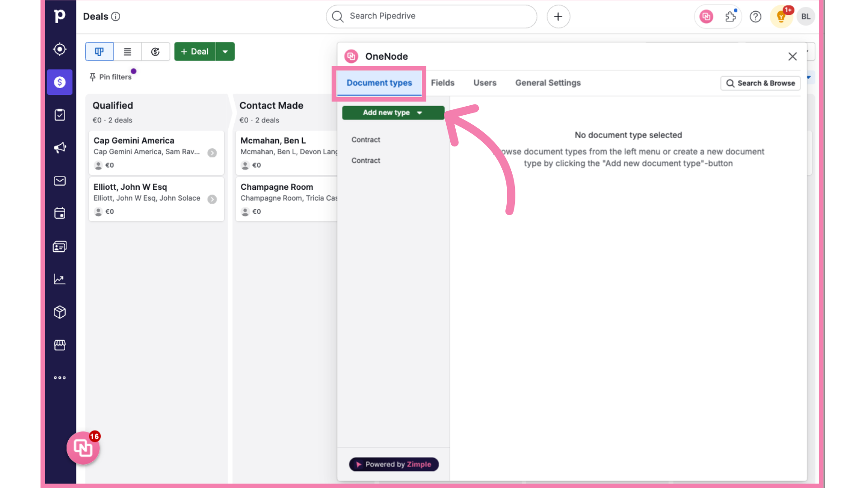Select the second Contract document type
Image resolution: width=868 pixels, height=488 pixels.
365,160
